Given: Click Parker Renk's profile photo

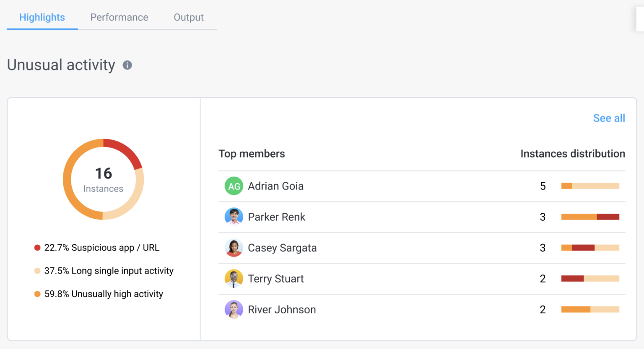Looking at the screenshot, I should [x=234, y=217].
